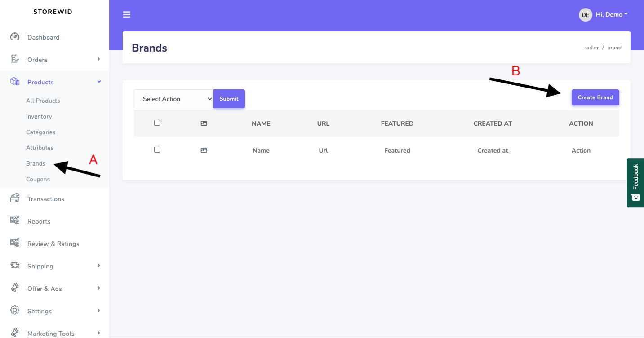Click the hamburger menu icon

pyautogui.click(x=127, y=15)
